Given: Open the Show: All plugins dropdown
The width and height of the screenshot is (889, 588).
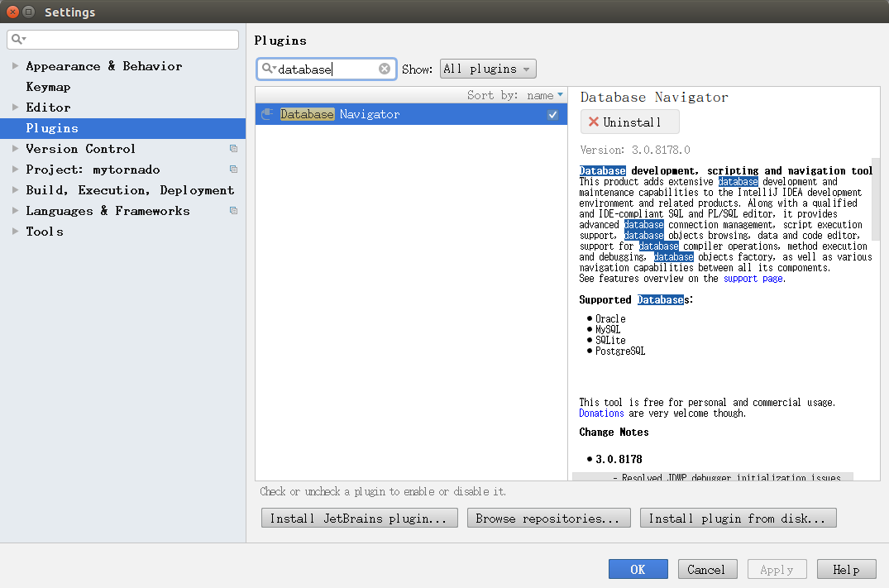Looking at the screenshot, I should (x=488, y=69).
